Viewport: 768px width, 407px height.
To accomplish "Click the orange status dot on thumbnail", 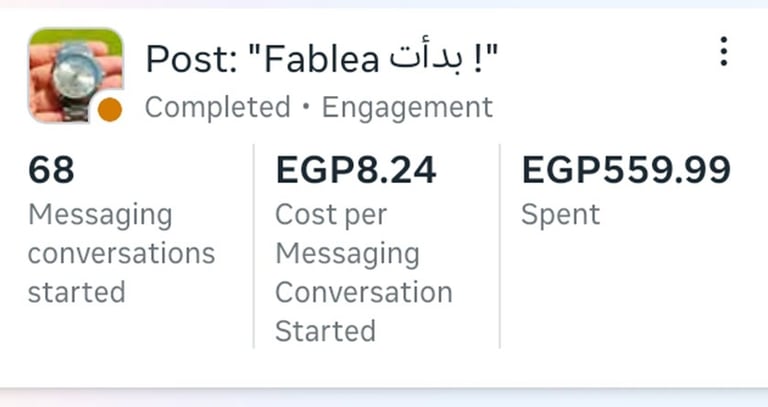I will (110, 109).
